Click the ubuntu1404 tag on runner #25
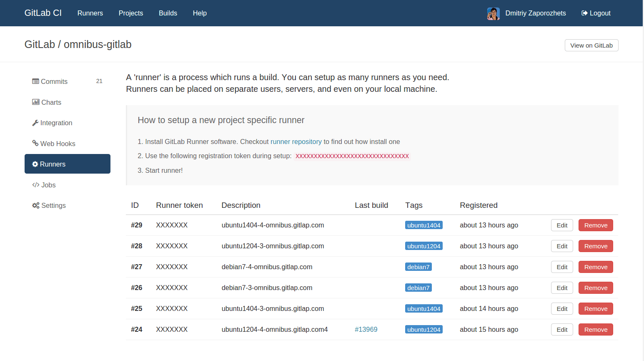 click(423, 309)
